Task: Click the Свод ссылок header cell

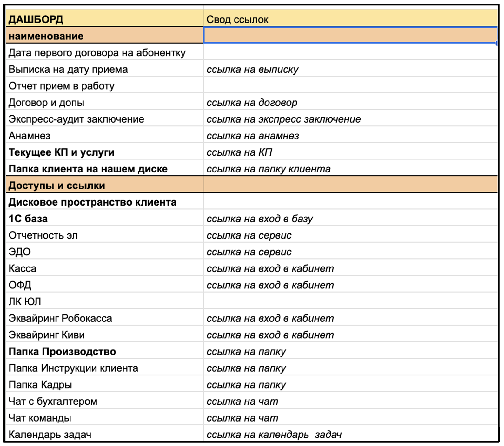Action: pyautogui.click(x=350, y=19)
